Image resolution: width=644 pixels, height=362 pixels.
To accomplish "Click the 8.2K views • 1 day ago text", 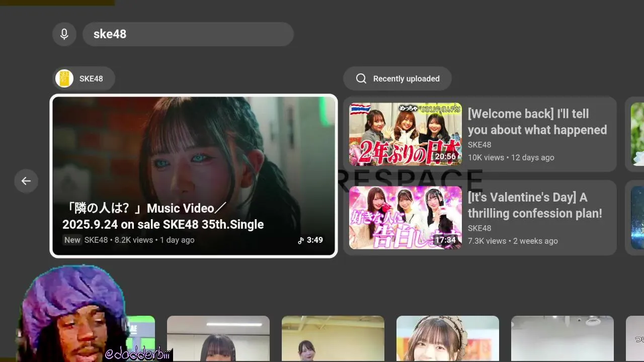I will pyautogui.click(x=154, y=240).
